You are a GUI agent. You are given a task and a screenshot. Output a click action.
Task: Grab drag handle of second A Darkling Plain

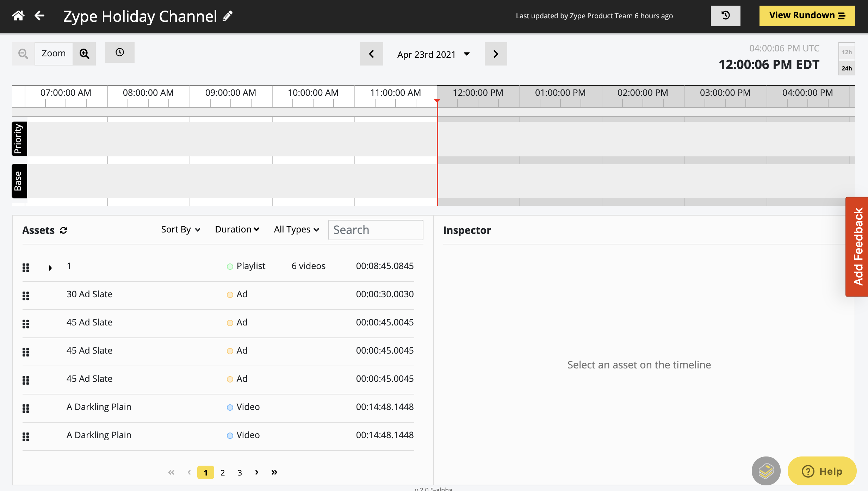[x=26, y=437]
